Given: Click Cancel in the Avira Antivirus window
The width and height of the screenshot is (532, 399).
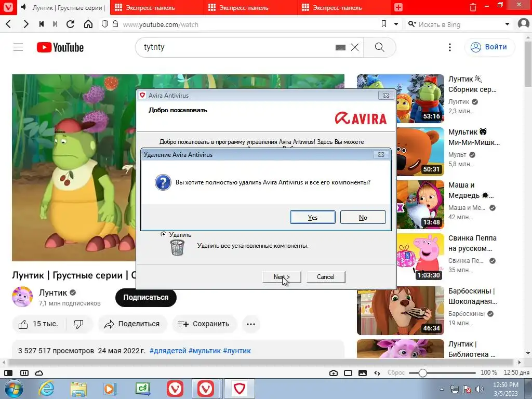Looking at the screenshot, I should pos(326,277).
